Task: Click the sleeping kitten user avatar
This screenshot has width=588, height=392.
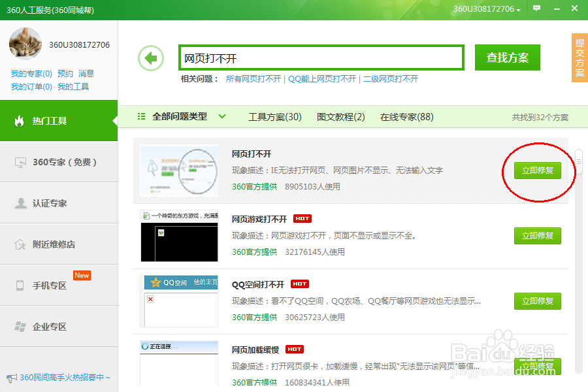Action: tap(25, 44)
